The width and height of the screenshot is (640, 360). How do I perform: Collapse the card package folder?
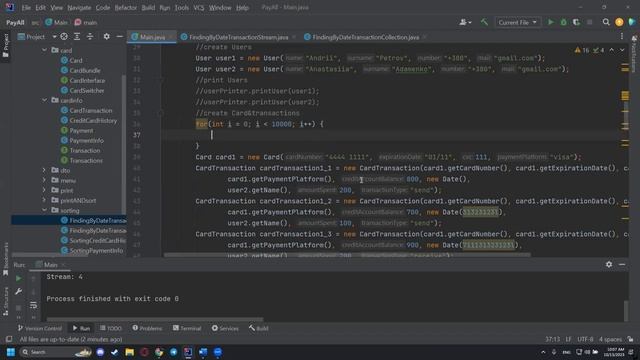[x=44, y=50]
